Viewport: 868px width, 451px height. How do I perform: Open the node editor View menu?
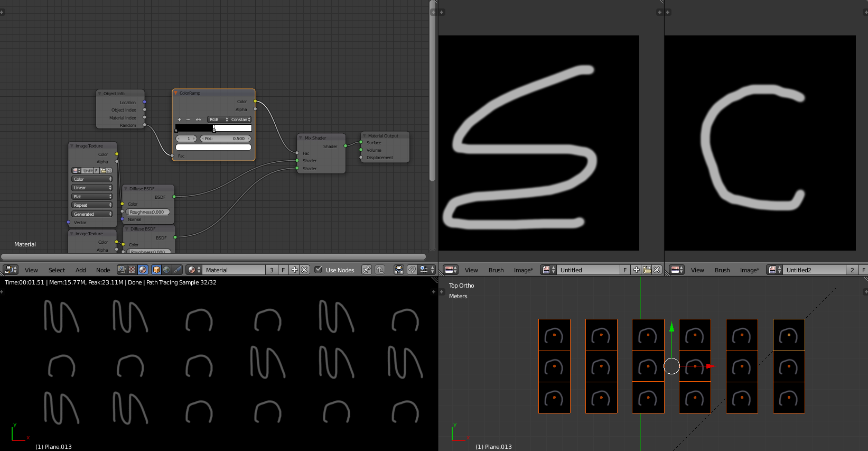31,270
